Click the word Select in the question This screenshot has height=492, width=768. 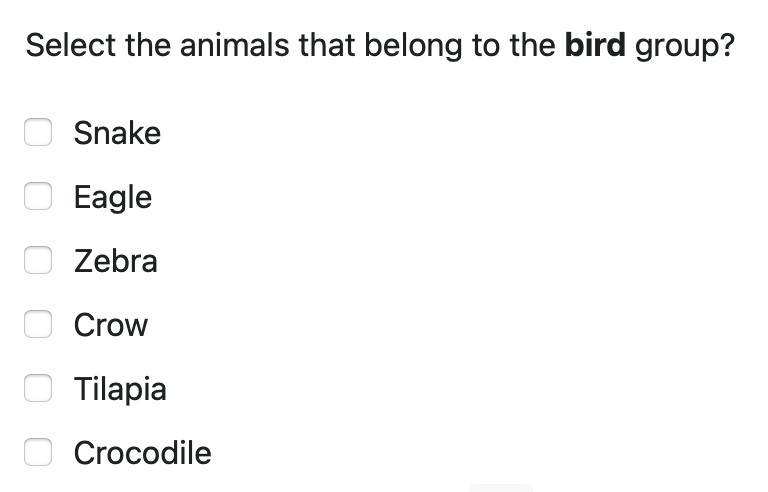70,45
